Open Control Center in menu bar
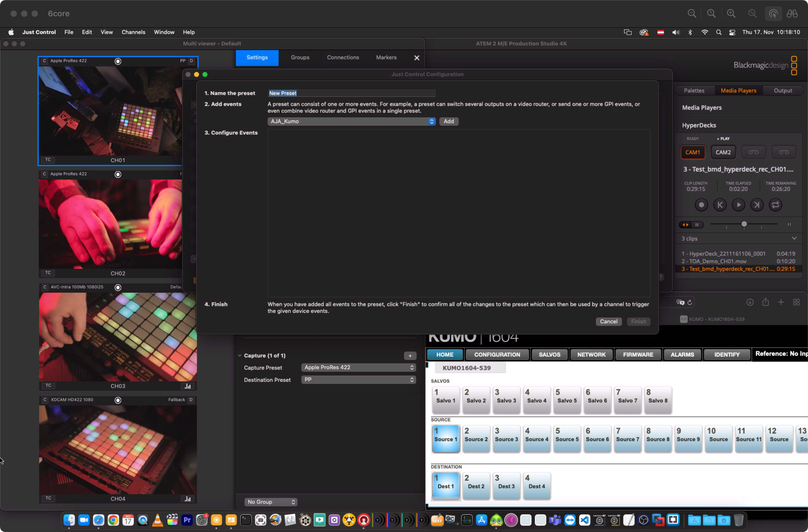Image resolution: width=808 pixels, height=532 pixels. coord(732,32)
